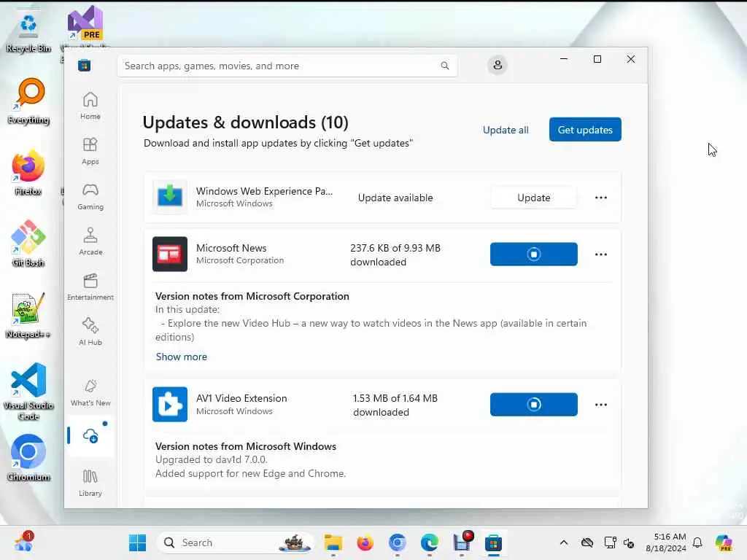This screenshot has width=747, height=560.
Task: Select the Downloads cloud icon in the sidebar
Action: click(90, 436)
